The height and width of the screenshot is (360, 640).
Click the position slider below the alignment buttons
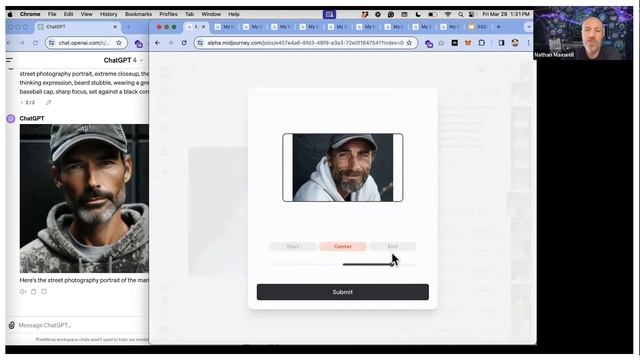pos(342,264)
